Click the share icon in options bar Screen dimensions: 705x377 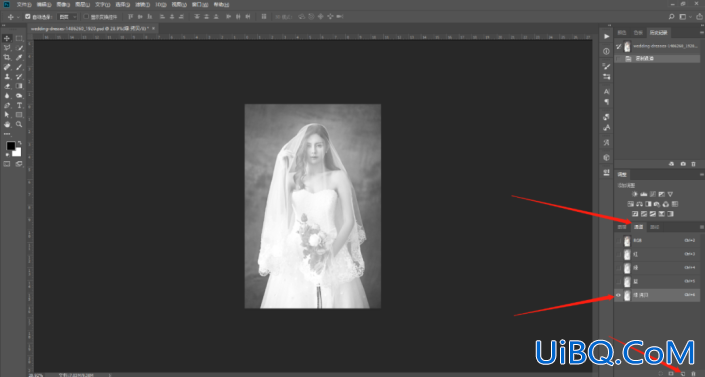[700, 17]
